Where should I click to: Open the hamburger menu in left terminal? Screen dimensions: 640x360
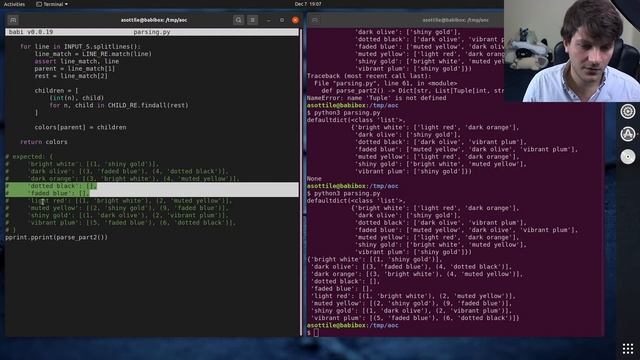coord(252,20)
